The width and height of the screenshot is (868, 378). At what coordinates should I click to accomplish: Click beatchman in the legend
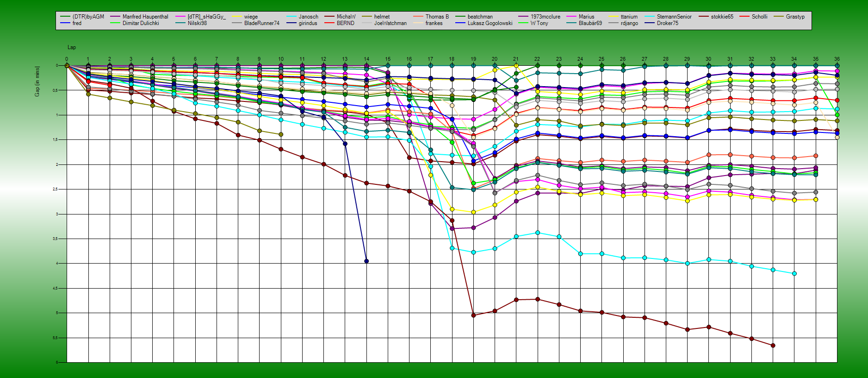pyautogui.click(x=480, y=17)
